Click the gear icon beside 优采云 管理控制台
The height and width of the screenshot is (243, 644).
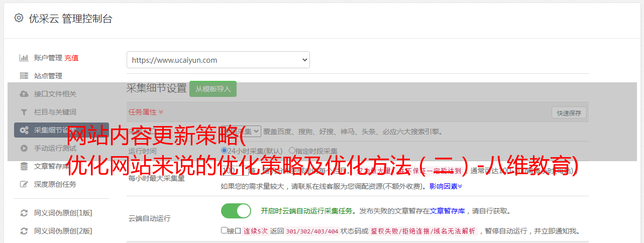click(19, 18)
